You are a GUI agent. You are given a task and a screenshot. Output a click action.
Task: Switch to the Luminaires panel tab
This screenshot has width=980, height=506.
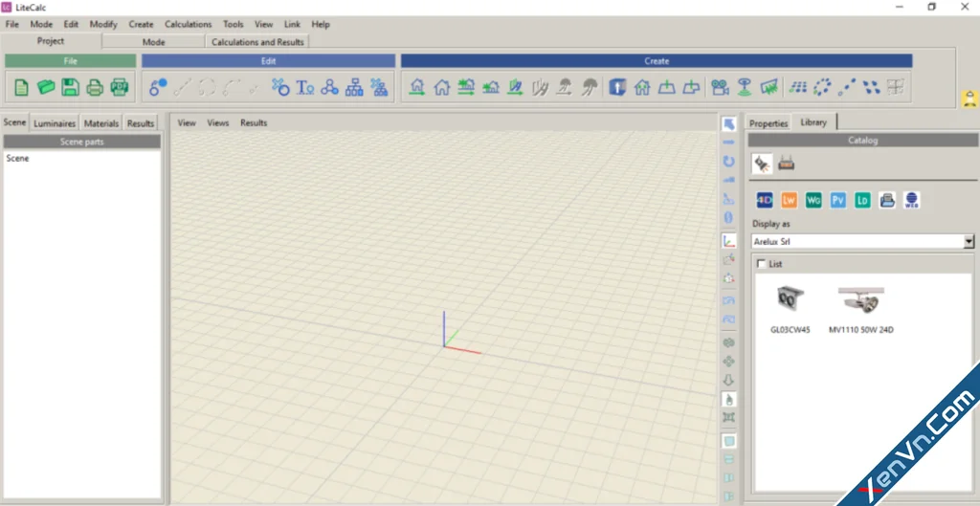[x=55, y=123]
